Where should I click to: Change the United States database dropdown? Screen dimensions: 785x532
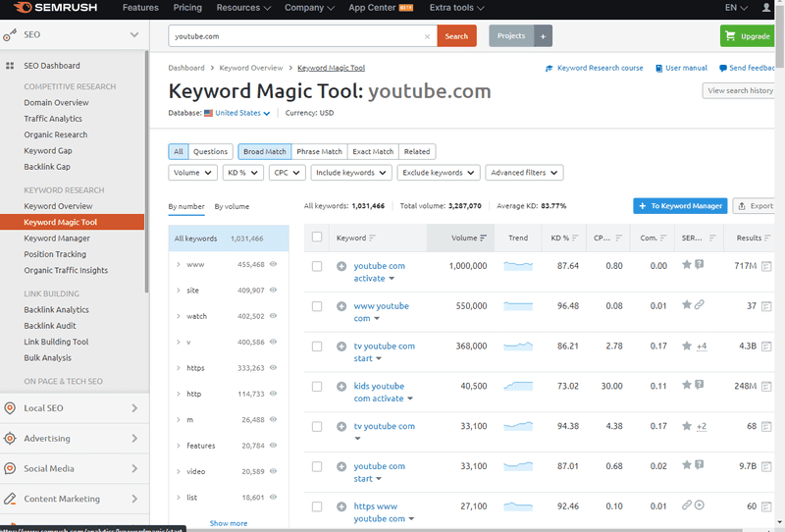(x=237, y=113)
